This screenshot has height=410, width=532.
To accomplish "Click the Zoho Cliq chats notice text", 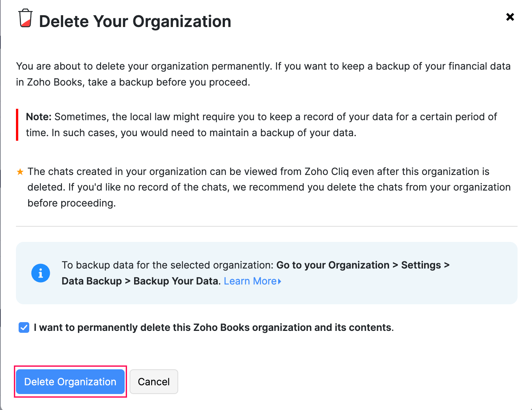I will pos(269,187).
